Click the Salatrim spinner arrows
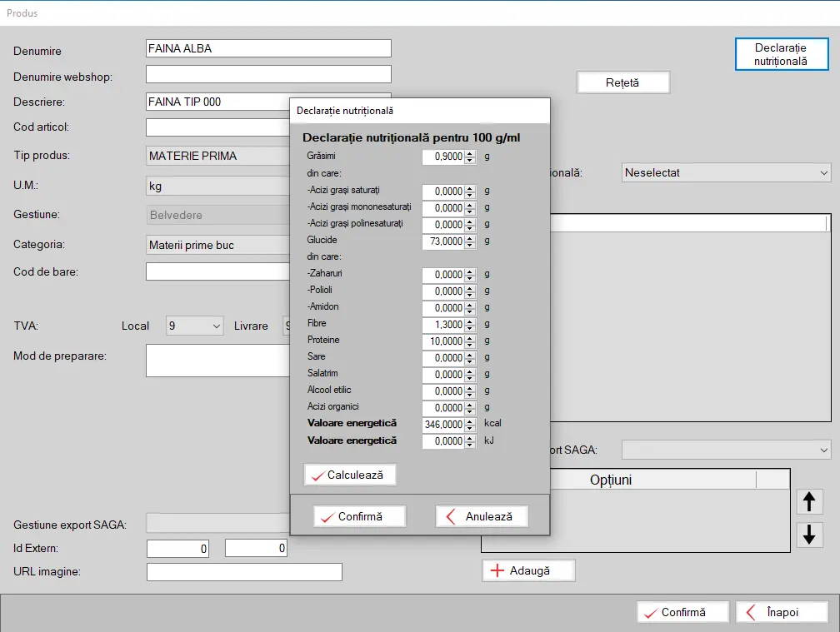 click(x=470, y=375)
